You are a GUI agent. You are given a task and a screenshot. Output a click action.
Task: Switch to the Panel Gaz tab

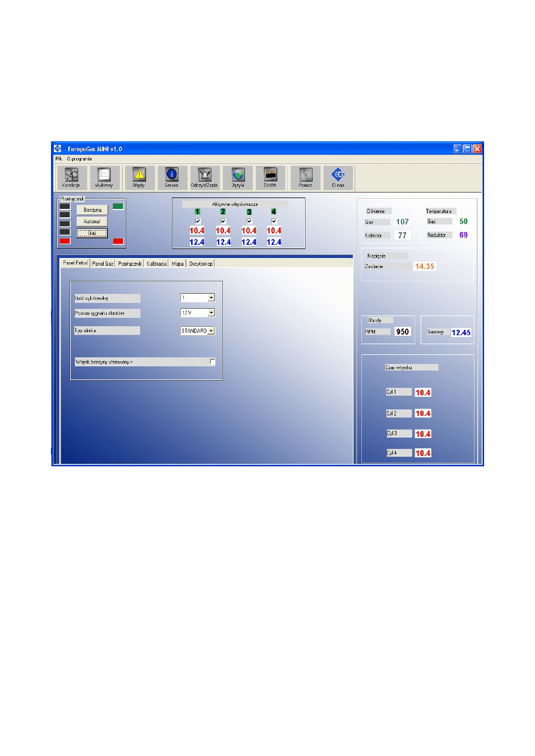tap(102, 263)
